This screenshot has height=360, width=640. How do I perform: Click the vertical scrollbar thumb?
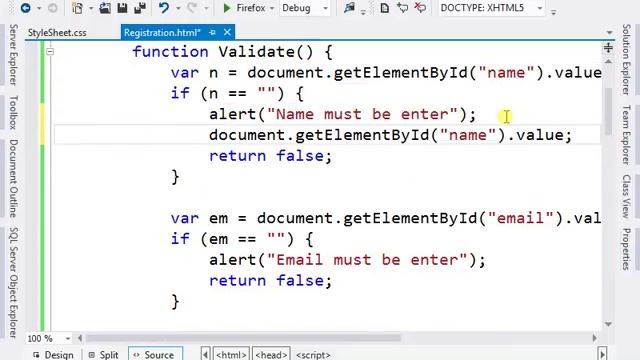pyautogui.click(x=608, y=111)
